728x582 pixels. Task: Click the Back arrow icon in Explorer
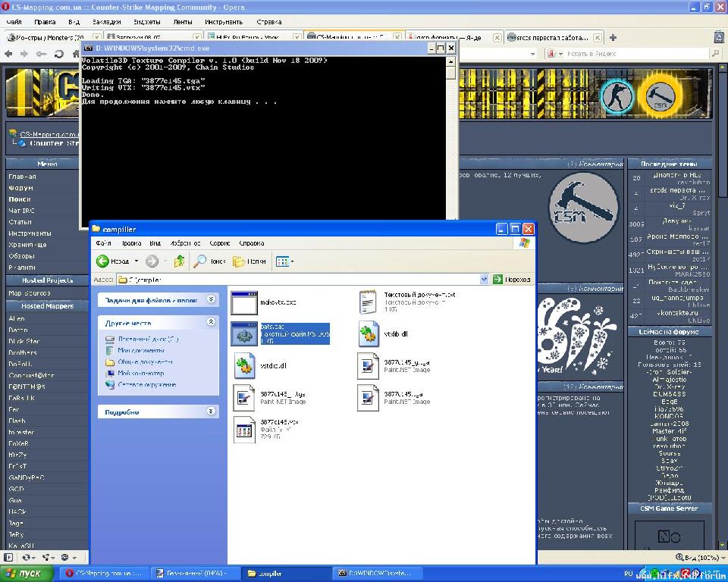pos(103,261)
